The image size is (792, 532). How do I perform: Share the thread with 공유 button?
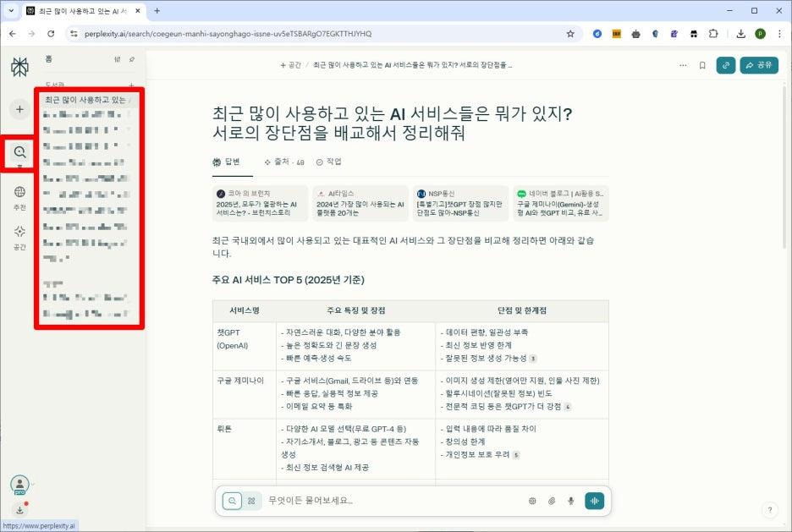759,65
